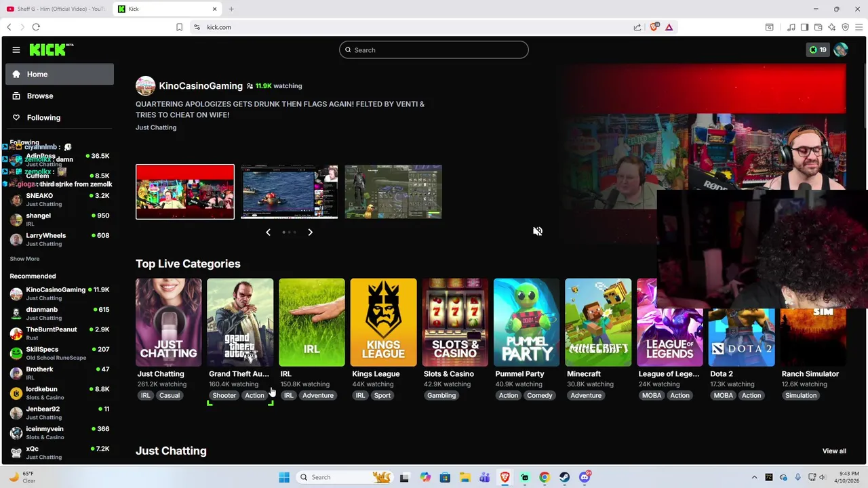Click the Gambling tag
868x488 pixels.
point(441,395)
